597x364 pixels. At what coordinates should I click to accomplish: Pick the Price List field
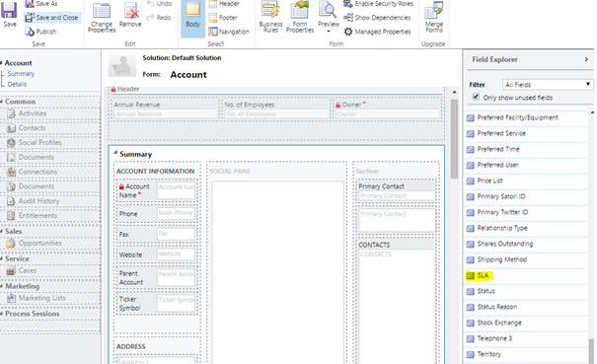(485, 181)
